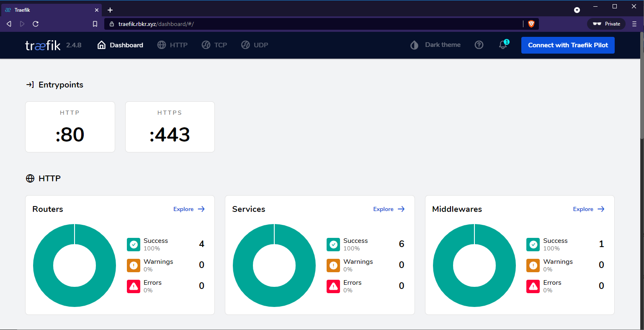Click the Routers Success count 4
Image resolution: width=644 pixels, height=330 pixels.
[x=202, y=244]
